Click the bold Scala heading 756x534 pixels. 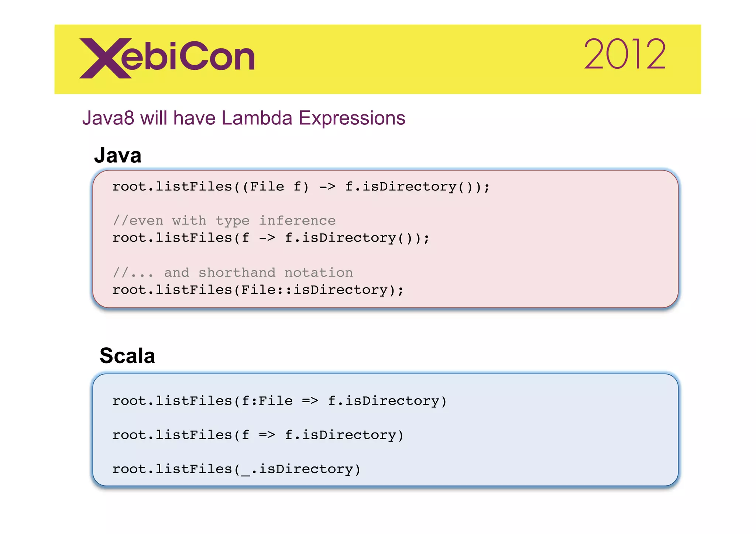click(127, 356)
